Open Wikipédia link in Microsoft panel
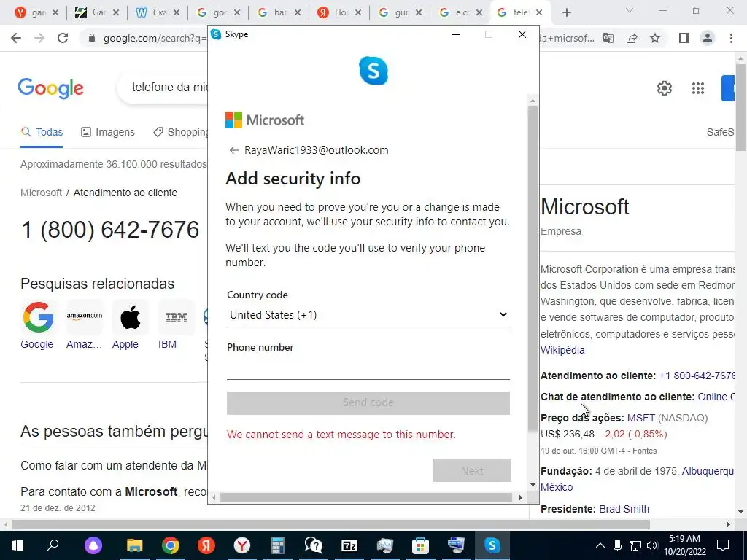This screenshot has height=560, width=747. [x=562, y=350]
